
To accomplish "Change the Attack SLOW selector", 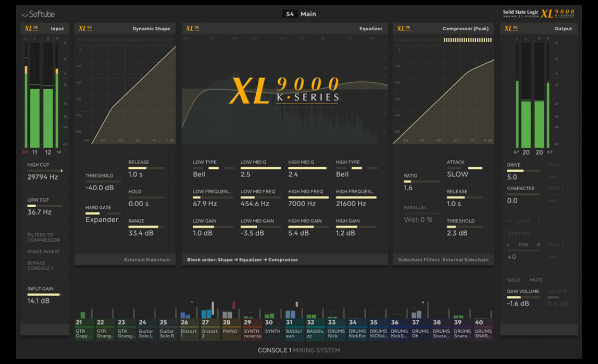I will (x=465, y=168).
